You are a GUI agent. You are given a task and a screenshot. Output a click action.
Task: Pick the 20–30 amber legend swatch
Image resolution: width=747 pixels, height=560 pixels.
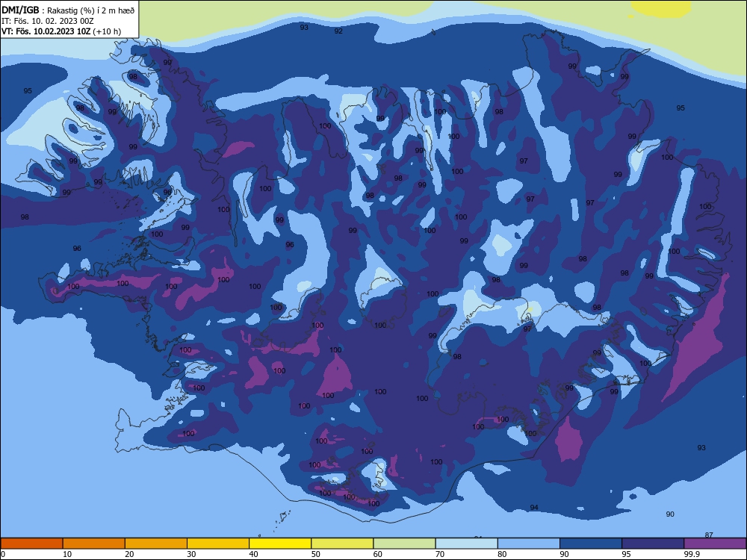click(156, 544)
